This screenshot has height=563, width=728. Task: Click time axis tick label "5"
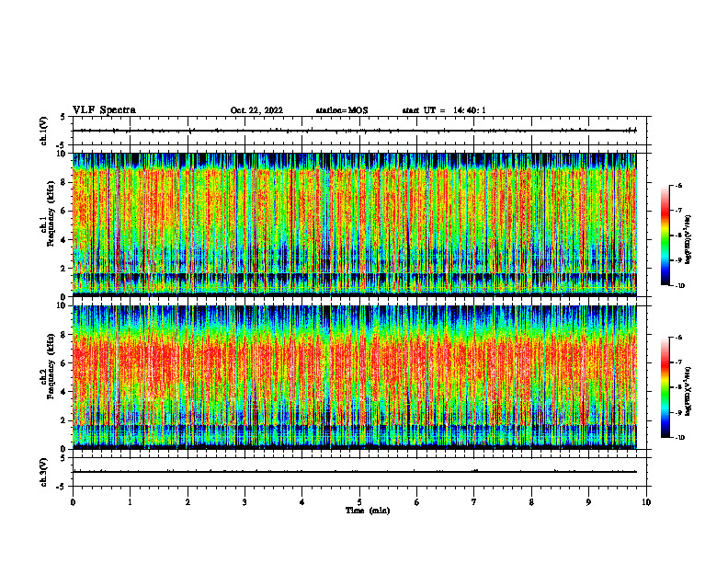point(359,502)
